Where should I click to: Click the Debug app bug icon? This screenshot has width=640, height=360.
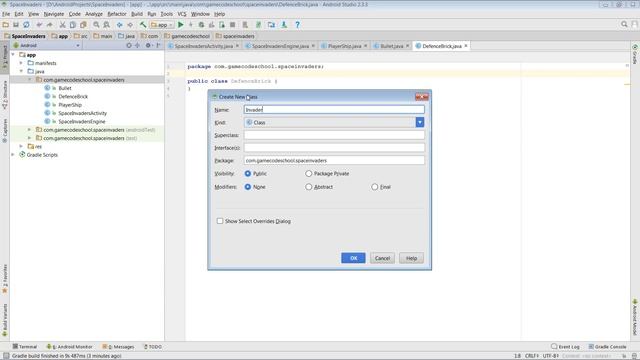[201, 25]
